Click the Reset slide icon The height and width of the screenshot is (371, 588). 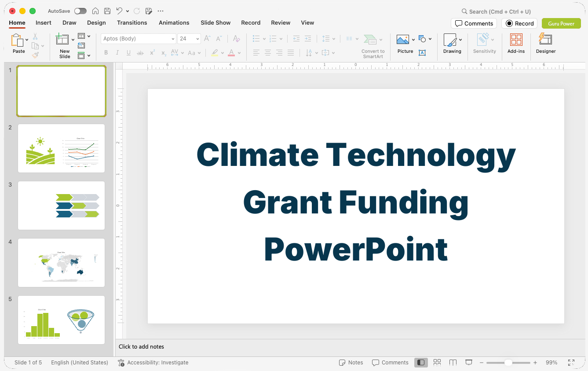coord(81,45)
